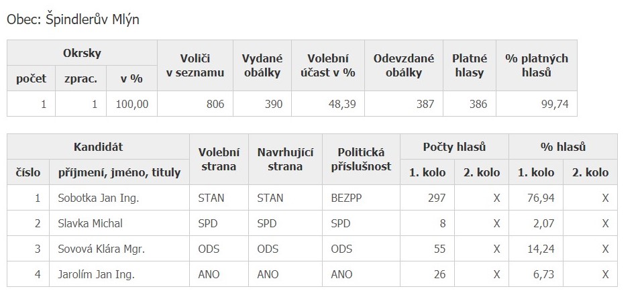The width and height of the screenshot is (644, 297).
Task: Click the Obec: Špindlerův Mlýn heading
Action: click(x=73, y=19)
